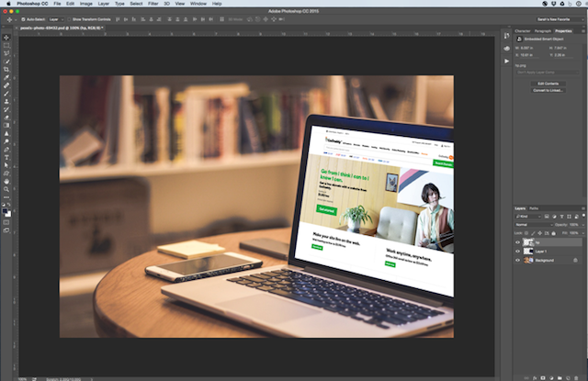Open the Image menu
This screenshot has width=588, height=381.
(x=85, y=4)
